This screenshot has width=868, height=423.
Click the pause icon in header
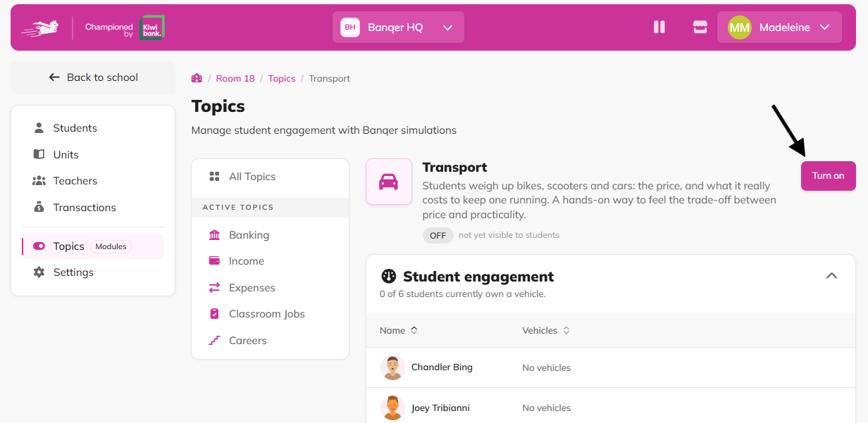point(659,27)
